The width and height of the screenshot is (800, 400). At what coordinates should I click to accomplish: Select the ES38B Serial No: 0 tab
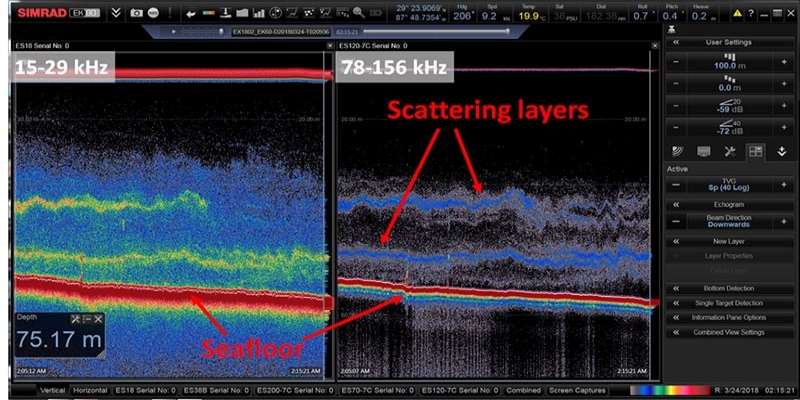point(215,390)
